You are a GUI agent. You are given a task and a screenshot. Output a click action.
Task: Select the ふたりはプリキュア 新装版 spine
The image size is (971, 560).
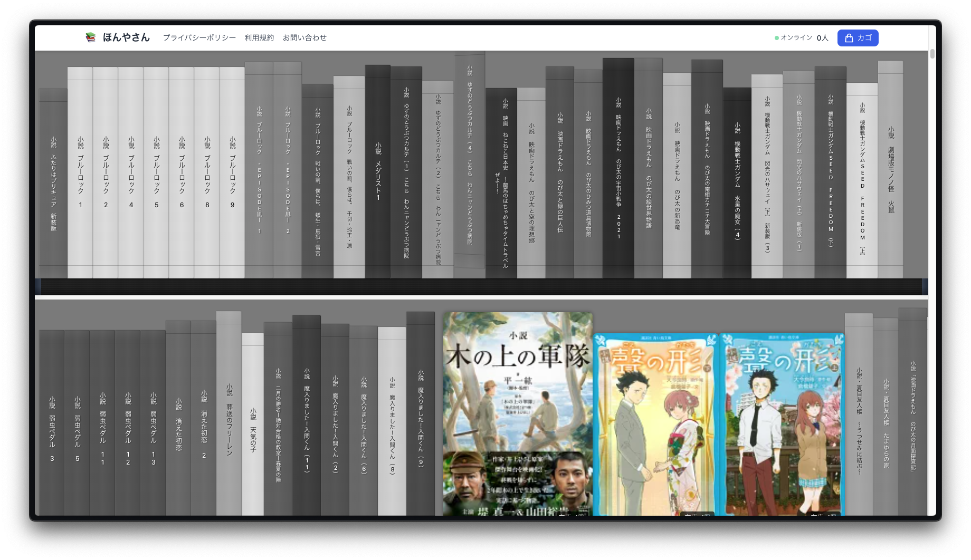tap(53, 184)
